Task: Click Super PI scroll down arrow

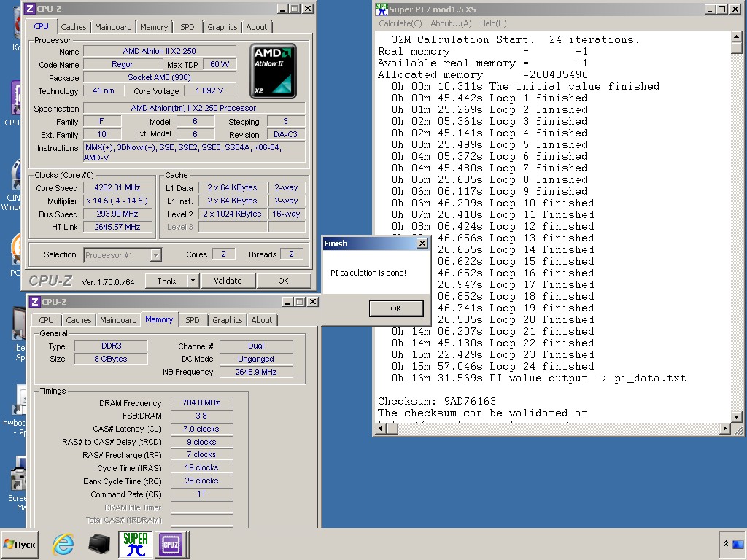Action: (x=737, y=417)
